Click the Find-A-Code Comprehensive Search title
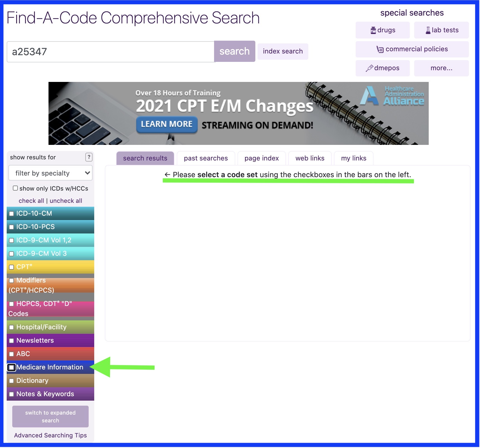The width and height of the screenshot is (480, 448). [133, 18]
